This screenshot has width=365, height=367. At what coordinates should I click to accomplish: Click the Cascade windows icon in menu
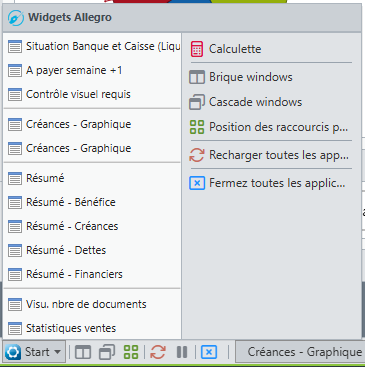197,102
